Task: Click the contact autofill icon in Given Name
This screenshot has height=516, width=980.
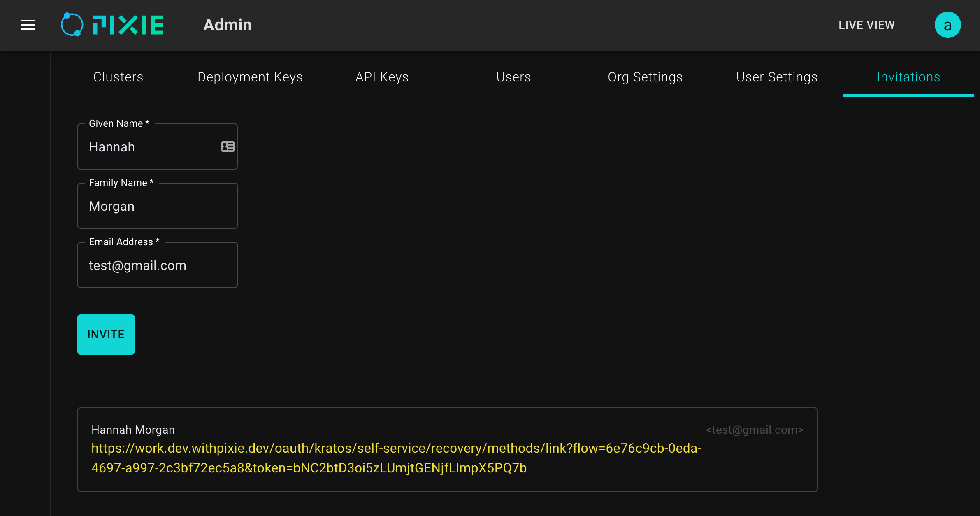Action: (228, 146)
